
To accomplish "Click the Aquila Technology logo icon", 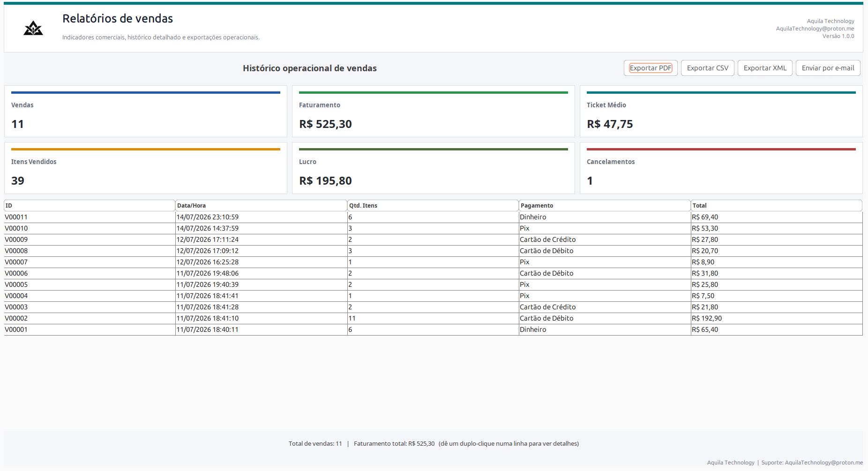I will (x=33, y=29).
